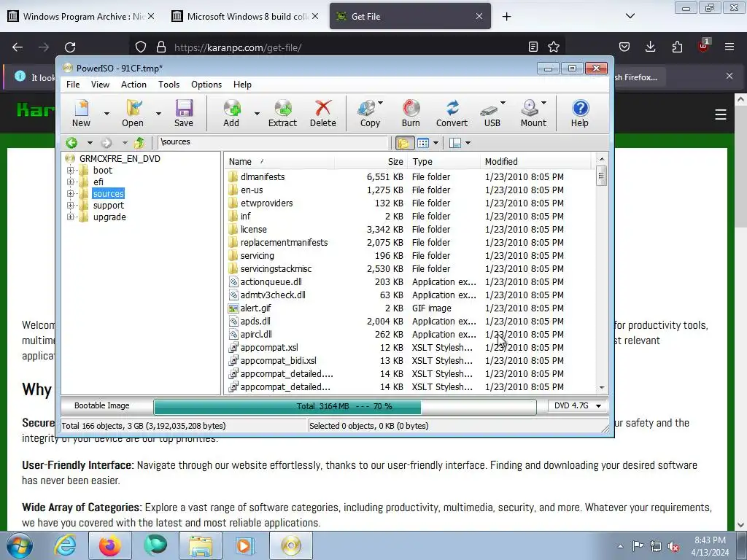Start burning with the Burn icon

[x=411, y=113]
